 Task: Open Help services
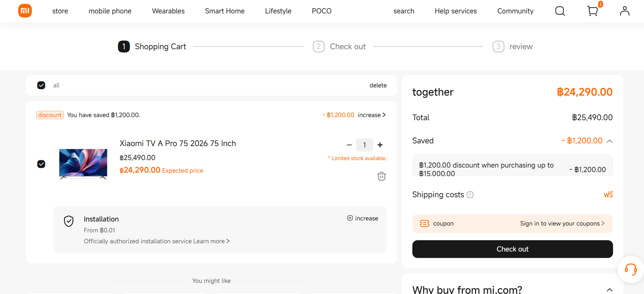tap(455, 11)
